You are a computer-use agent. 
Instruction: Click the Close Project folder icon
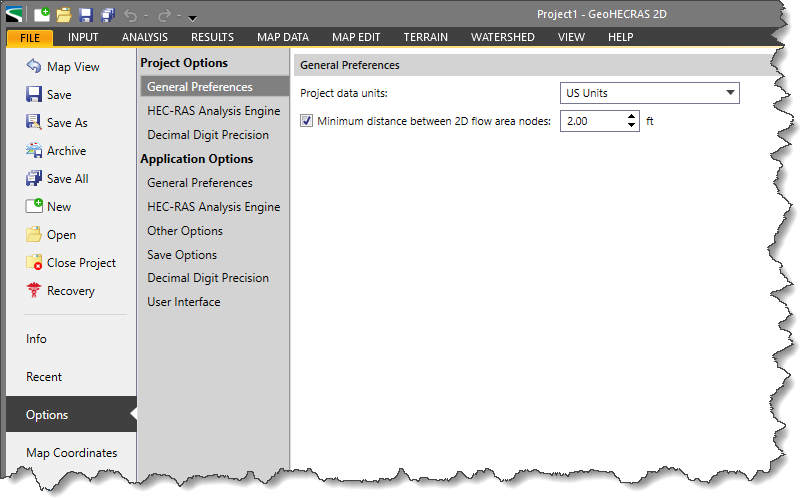pos(33,263)
